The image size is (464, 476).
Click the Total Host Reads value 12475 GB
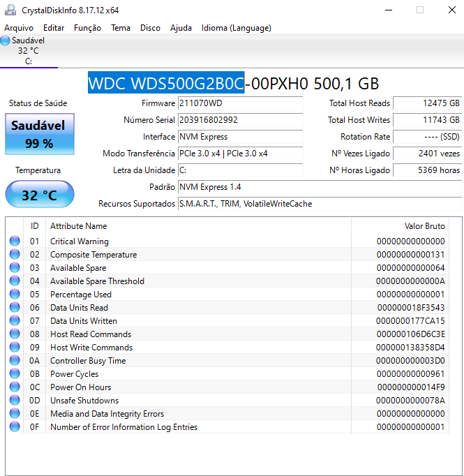coord(427,103)
